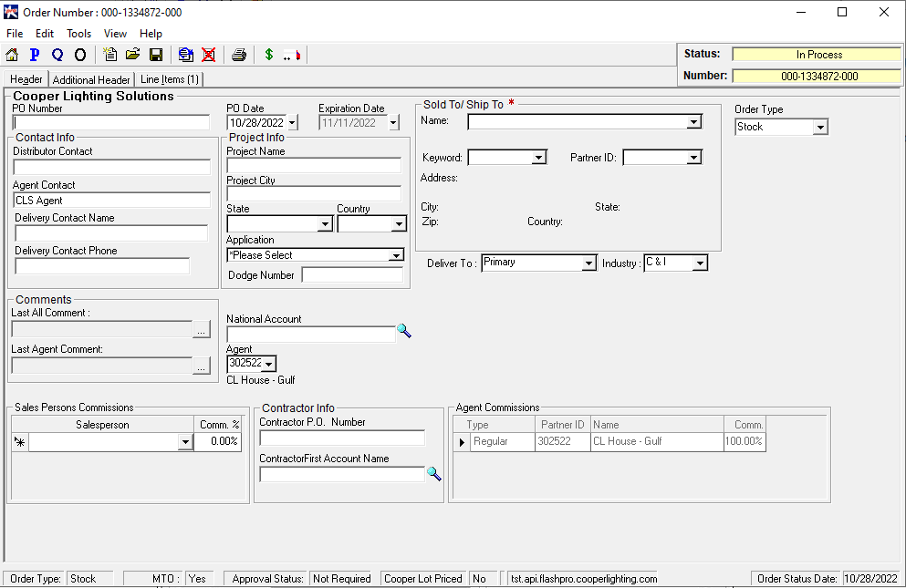
Task: Create a new document with the toolbar icon
Action: [x=109, y=55]
